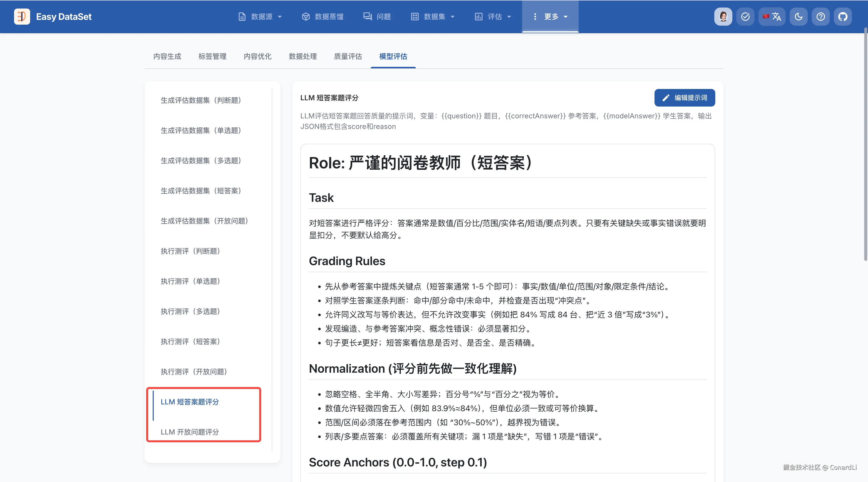
Task: Click the Easy DataSet logo icon
Action: click(x=22, y=17)
